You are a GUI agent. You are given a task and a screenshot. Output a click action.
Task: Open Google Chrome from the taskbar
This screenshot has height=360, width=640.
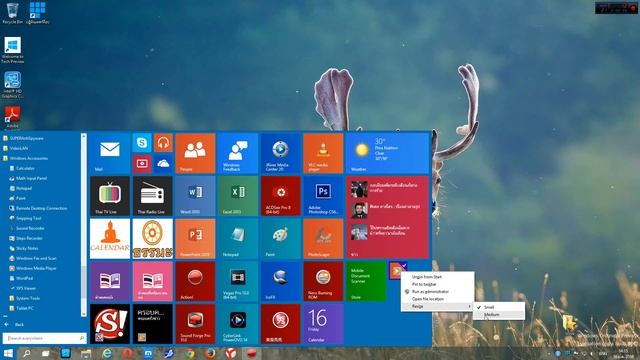click(x=189, y=353)
